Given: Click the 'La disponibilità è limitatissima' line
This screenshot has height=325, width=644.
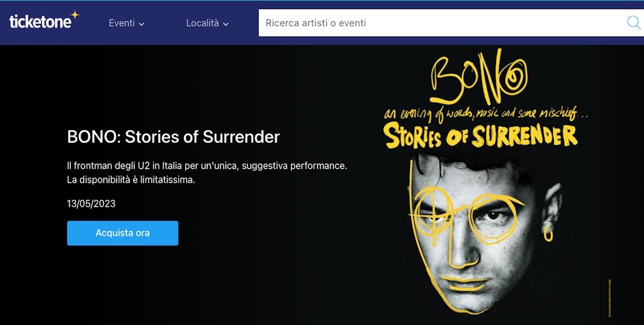Looking at the screenshot, I should (131, 179).
